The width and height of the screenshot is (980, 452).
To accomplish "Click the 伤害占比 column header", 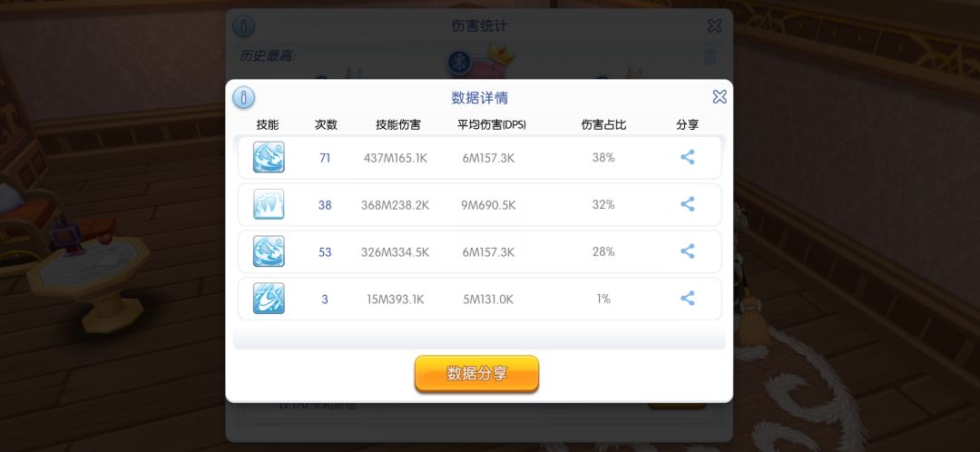I will pyautogui.click(x=603, y=124).
